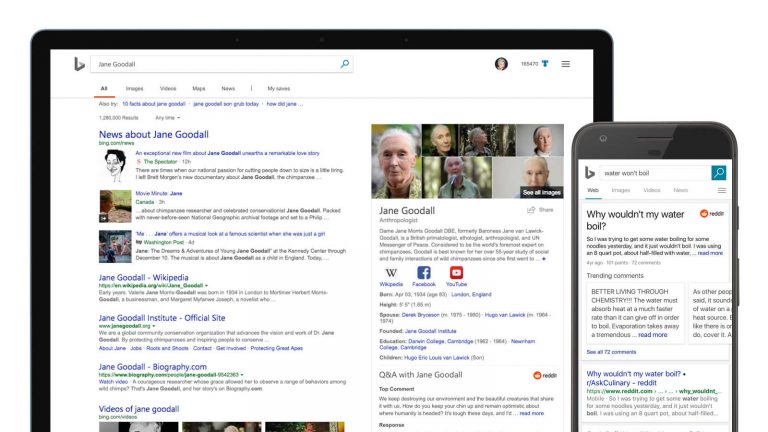Tap the phone's search button
This screenshot has width=768, height=432.
point(718,173)
